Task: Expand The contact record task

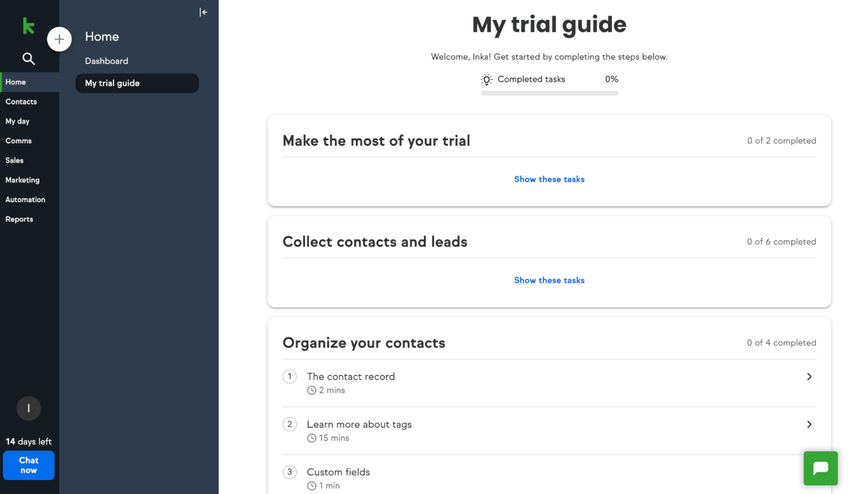Action: 810,377
